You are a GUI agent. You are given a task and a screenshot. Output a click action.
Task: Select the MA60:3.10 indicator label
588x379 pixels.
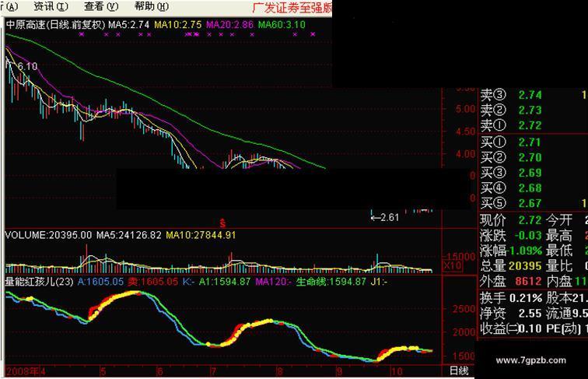282,25
